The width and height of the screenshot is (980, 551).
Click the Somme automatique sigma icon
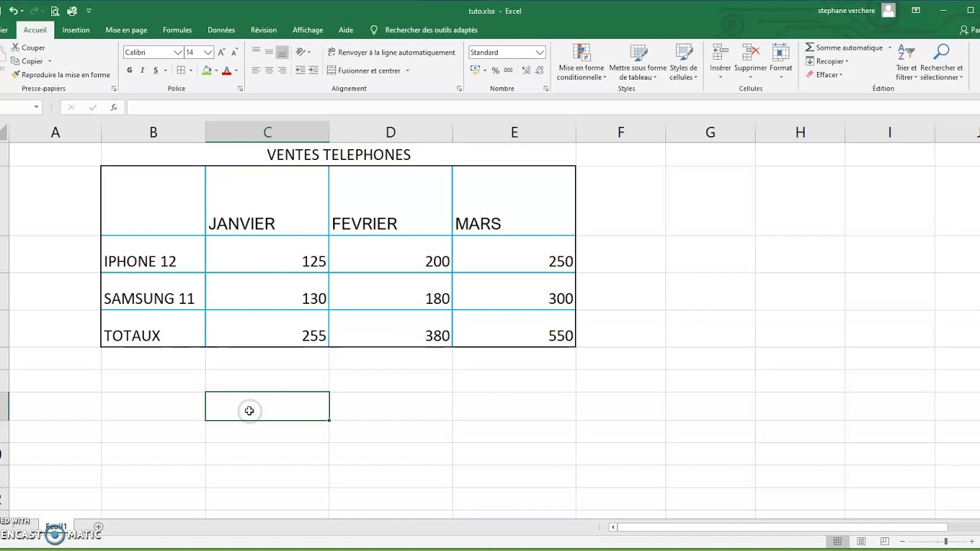(x=809, y=47)
